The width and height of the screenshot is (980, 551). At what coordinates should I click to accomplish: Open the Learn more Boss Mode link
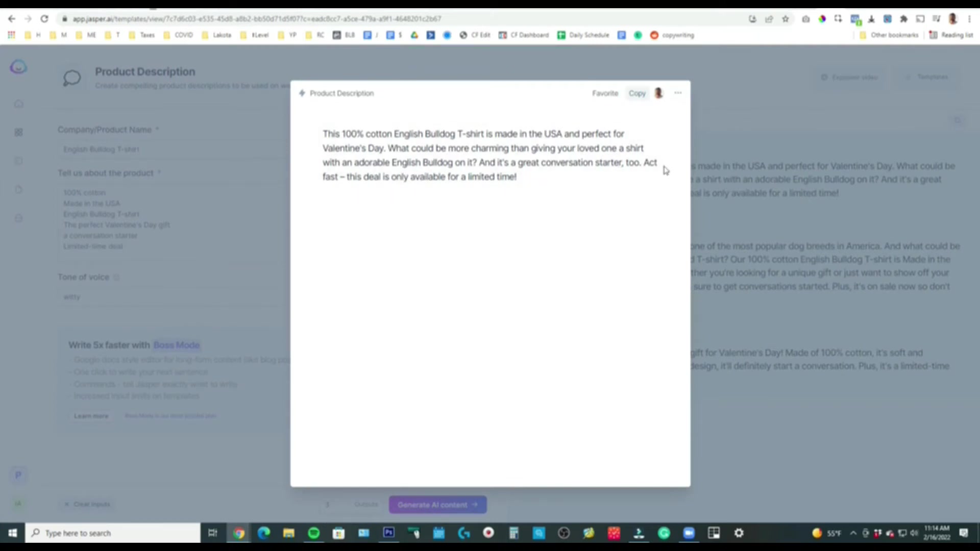pyautogui.click(x=91, y=416)
